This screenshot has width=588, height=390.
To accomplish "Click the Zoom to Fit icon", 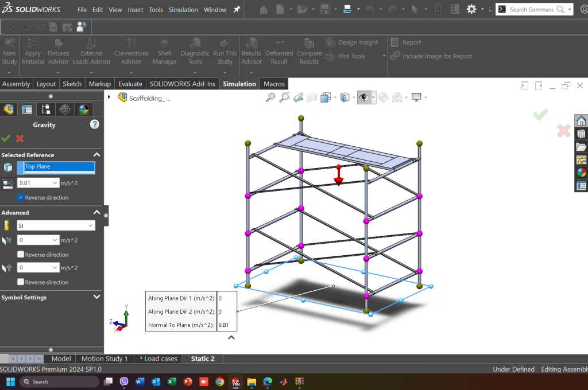I will 270,97.
